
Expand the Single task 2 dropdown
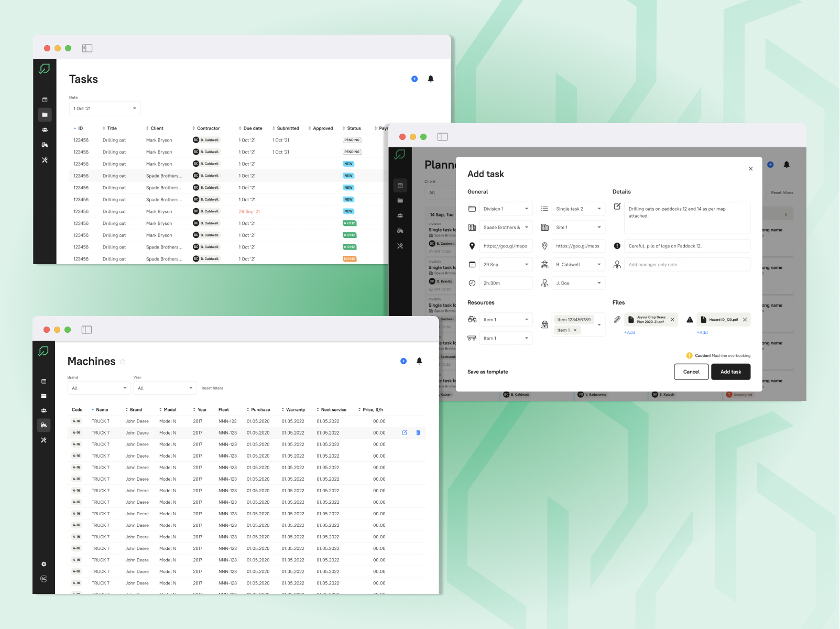pos(579,209)
